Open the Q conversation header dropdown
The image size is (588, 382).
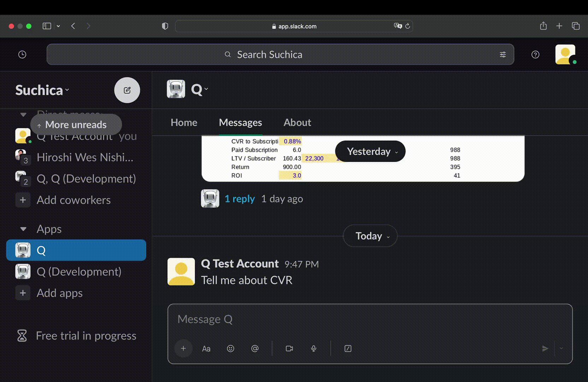point(199,89)
